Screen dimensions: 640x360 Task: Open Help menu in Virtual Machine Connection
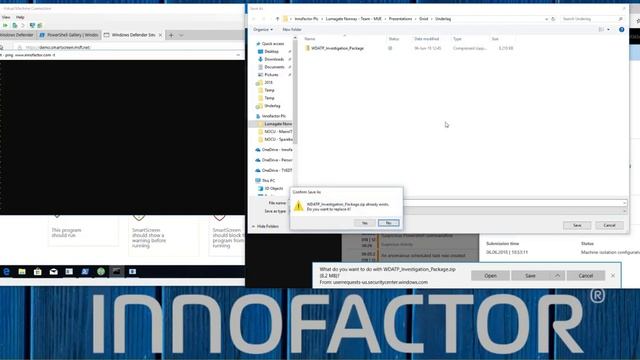tap(20, 17)
